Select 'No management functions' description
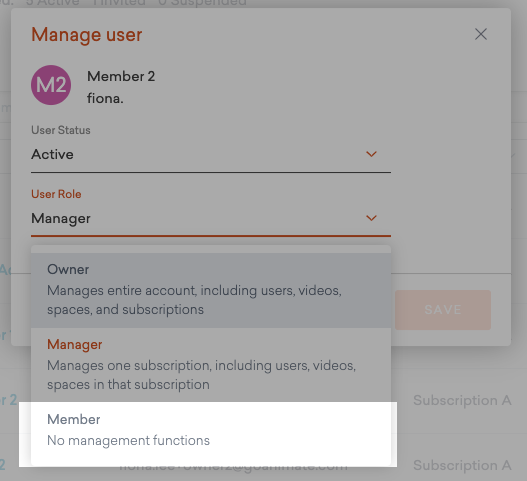The image size is (527, 481). pos(128,441)
